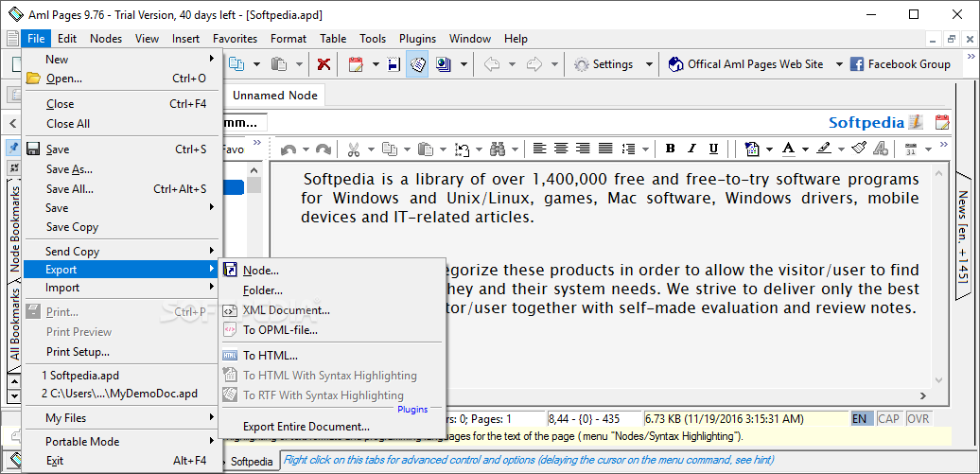This screenshot has width=980, height=474.
Task: Expand the Import submenu
Action: [123, 288]
